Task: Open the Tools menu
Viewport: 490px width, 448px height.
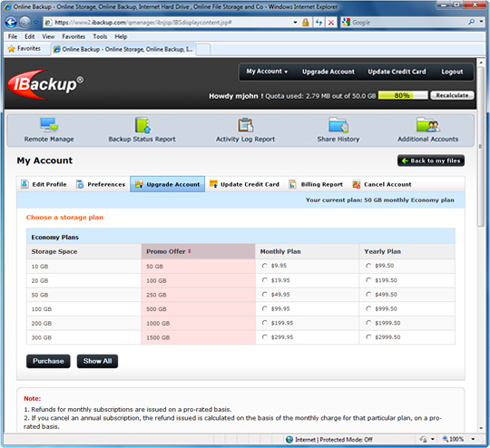Action: click(100, 36)
